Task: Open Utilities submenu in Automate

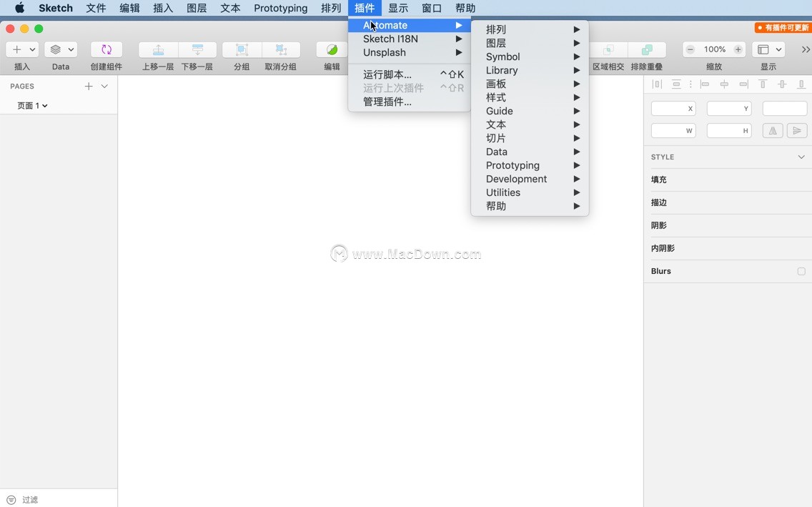Action: point(529,192)
